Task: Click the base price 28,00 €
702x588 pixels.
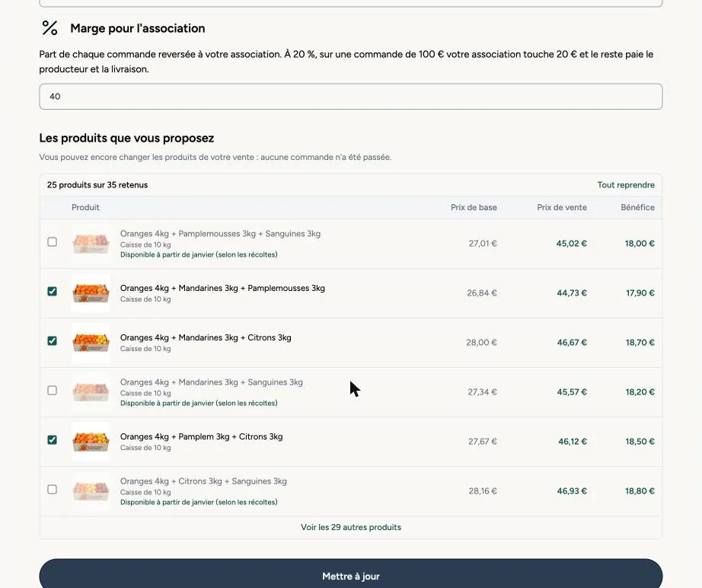Action: 481,343
